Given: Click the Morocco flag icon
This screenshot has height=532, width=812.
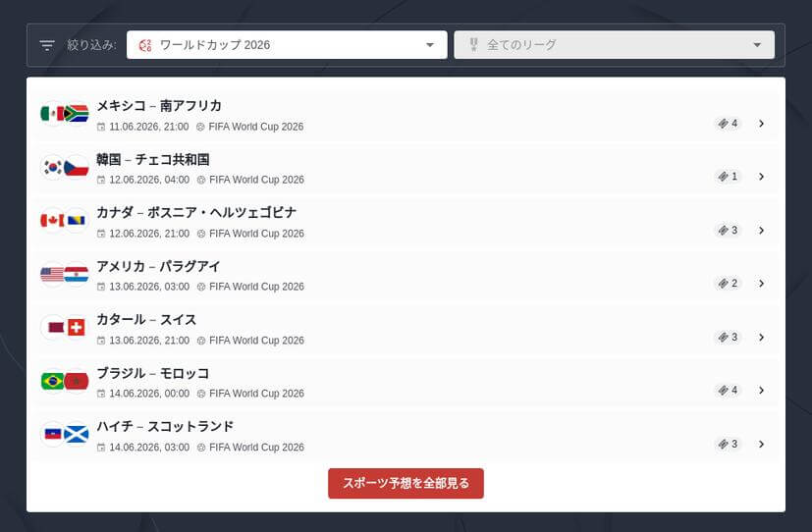Looking at the screenshot, I should coord(77,381).
